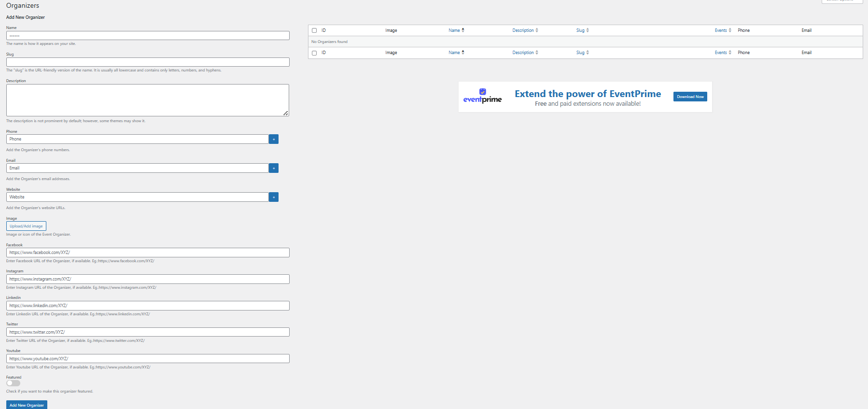The width and height of the screenshot is (868, 409).
Task: Click Extend the power of EventPrime headline
Action: 588,94
